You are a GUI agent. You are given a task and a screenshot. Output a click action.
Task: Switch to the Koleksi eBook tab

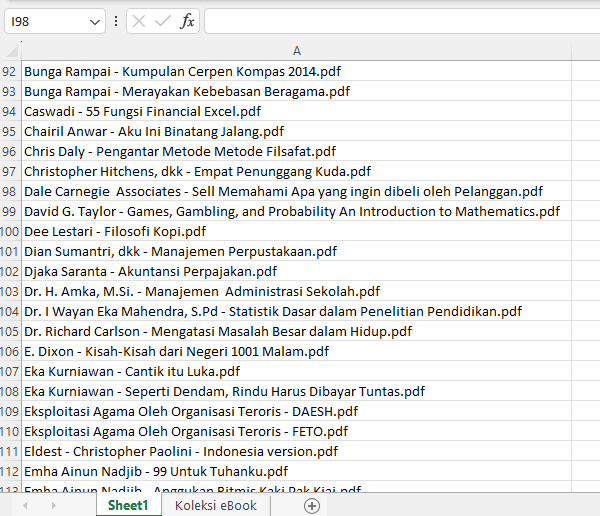pyautogui.click(x=216, y=505)
